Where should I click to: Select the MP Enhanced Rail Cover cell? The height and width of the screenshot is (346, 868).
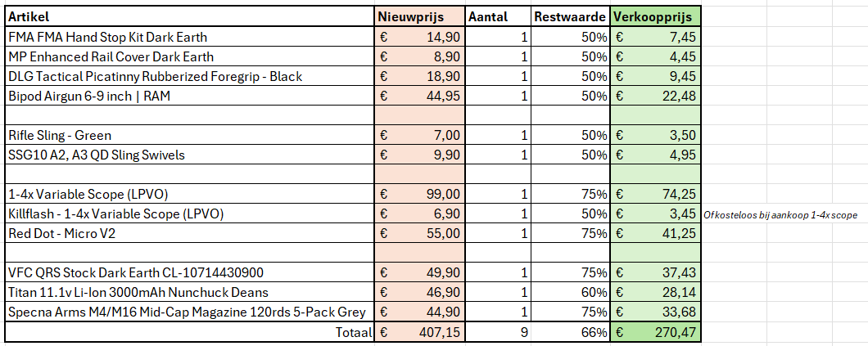188,56
